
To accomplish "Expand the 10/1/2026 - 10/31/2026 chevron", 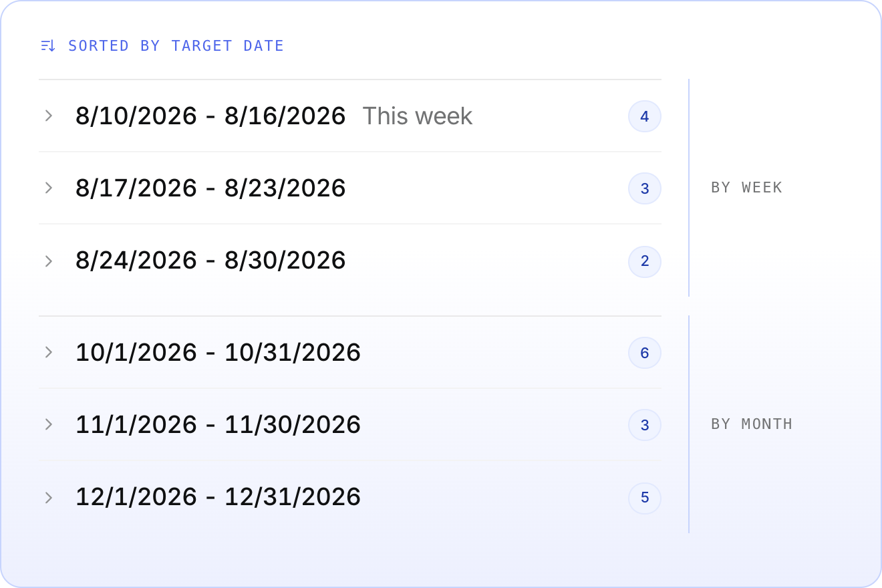I will coord(48,352).
